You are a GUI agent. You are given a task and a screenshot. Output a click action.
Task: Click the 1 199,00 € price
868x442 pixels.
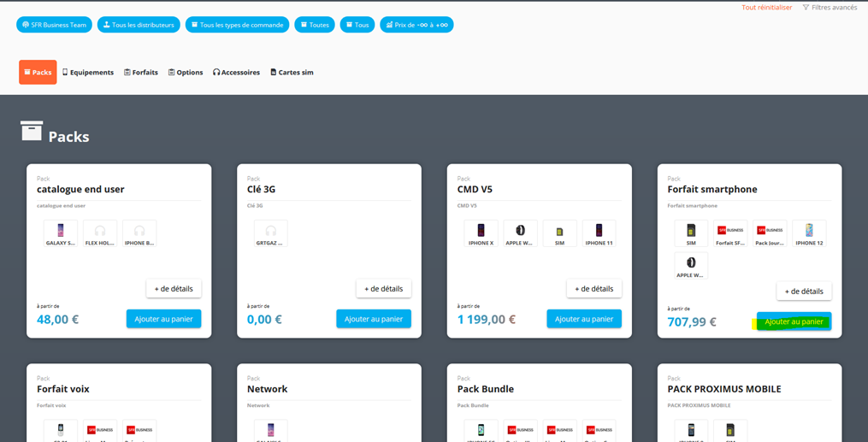(487, 319)
